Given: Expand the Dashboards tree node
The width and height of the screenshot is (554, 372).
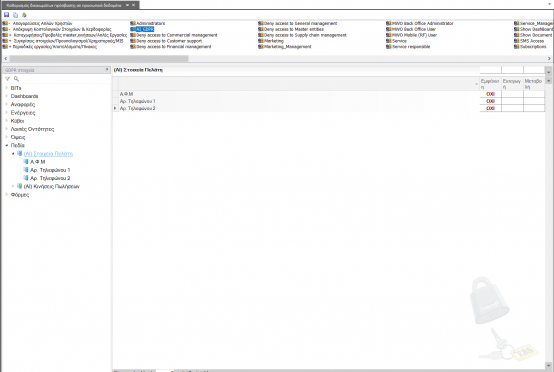Looking at the screenshot, I should (x=7, y=96).
